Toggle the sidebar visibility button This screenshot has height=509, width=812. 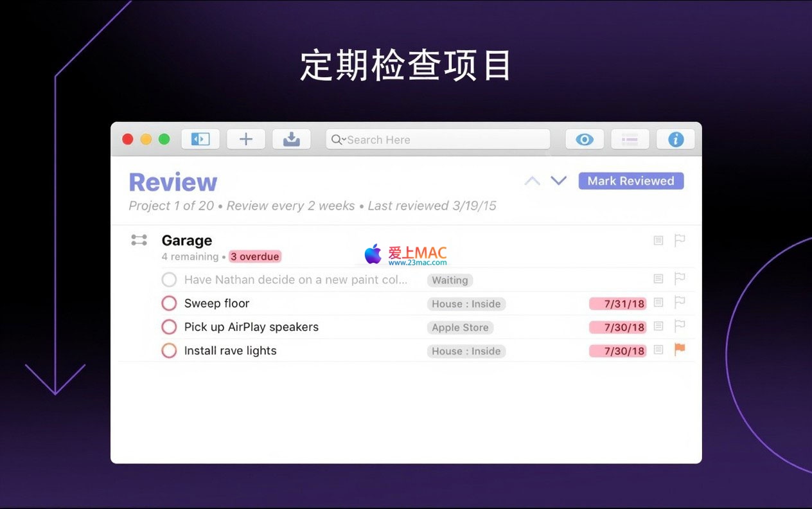200,139
